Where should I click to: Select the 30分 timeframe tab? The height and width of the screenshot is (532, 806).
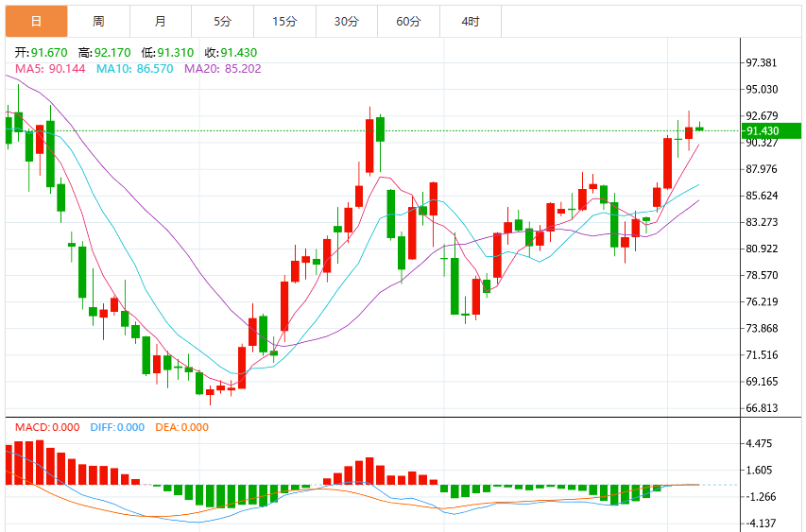(347, 22)
